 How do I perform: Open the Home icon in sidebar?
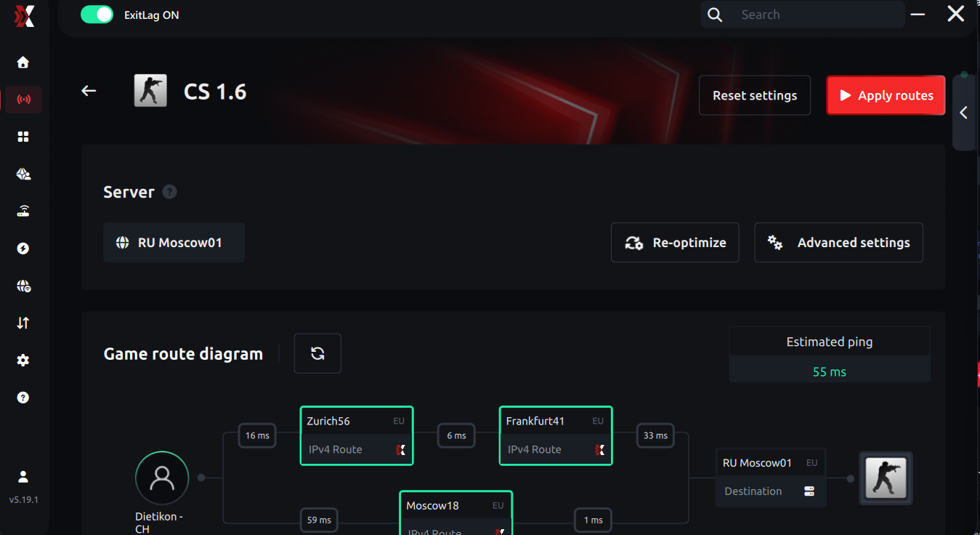click(x=23, y=63)
